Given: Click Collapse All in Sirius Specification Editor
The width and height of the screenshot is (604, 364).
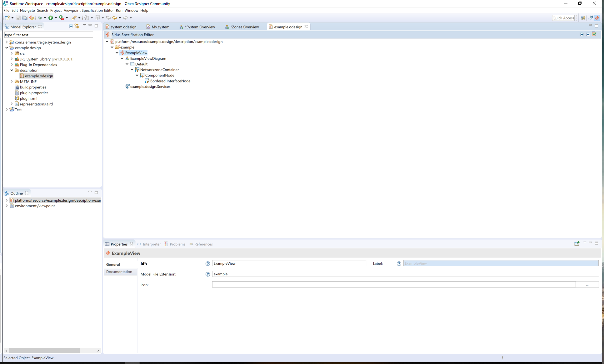Looking at the screenshot, I should tap(588, 34).
